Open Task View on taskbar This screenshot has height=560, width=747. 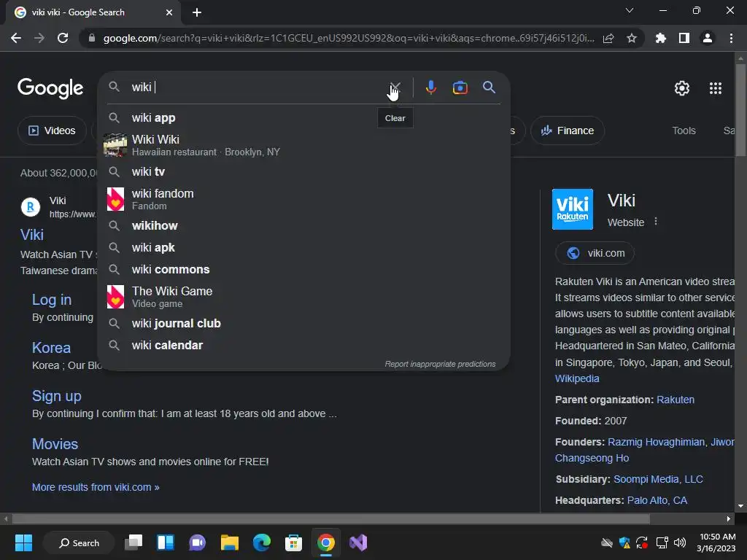point(134,542)
